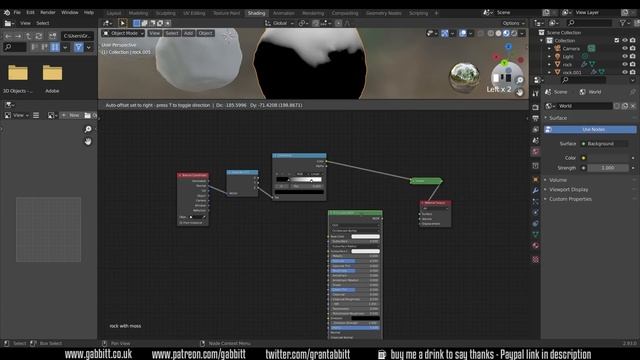Image resolution: width=640 pixels, height=360 pixels.
Task: Click the viewport pan hand gizmo
Action: 520,93
